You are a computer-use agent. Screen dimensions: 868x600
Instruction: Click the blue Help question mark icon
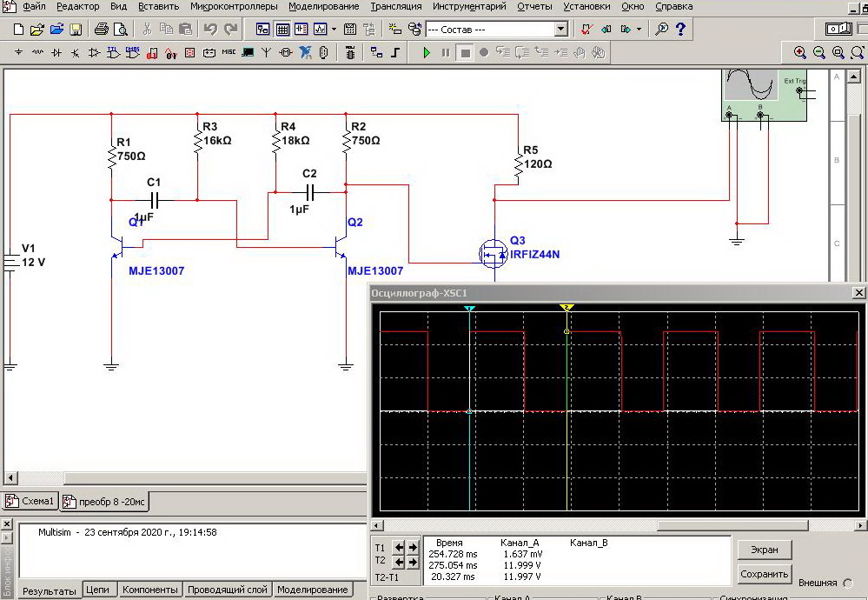(x=680, y=30)
